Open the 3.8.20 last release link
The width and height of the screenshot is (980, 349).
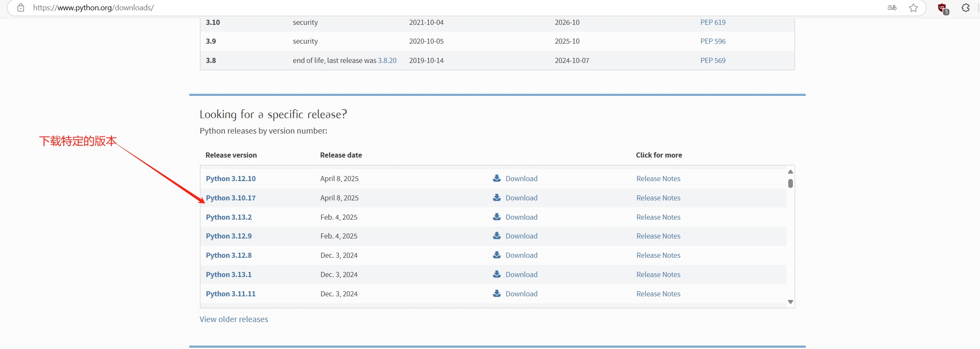387,60
